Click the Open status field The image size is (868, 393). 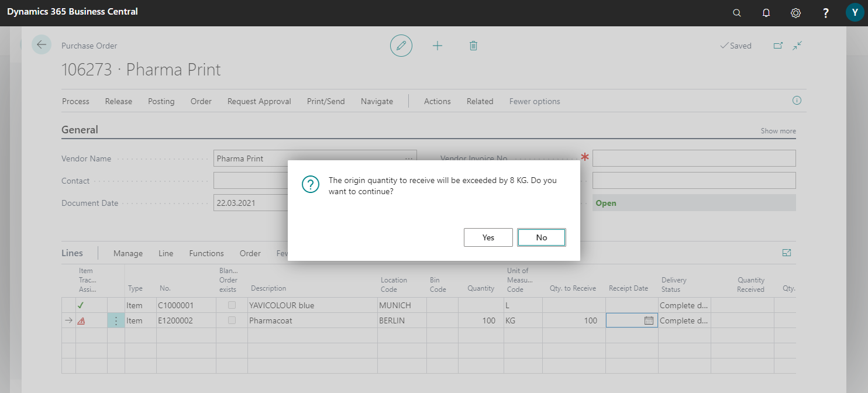click(x=694, y=203)
